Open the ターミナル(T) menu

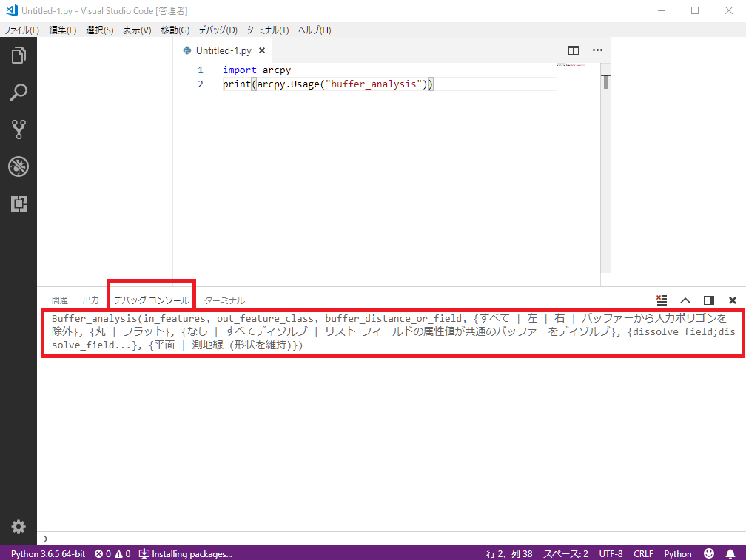point(268,30)
